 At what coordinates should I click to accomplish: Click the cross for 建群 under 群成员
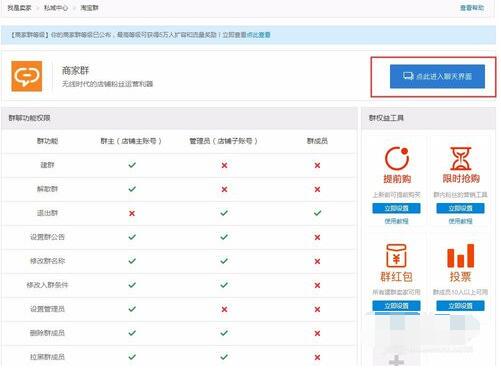click(x=317, y=165)
